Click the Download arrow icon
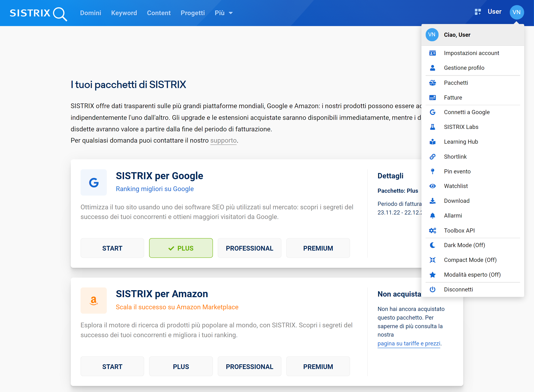This screenshot has width=534, height=392. pos(432,201)
